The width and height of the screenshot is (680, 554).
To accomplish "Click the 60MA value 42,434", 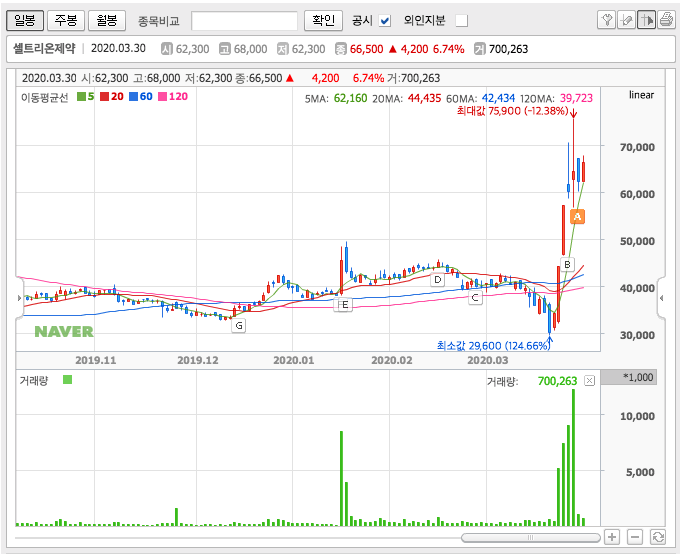I will (498, 98).
